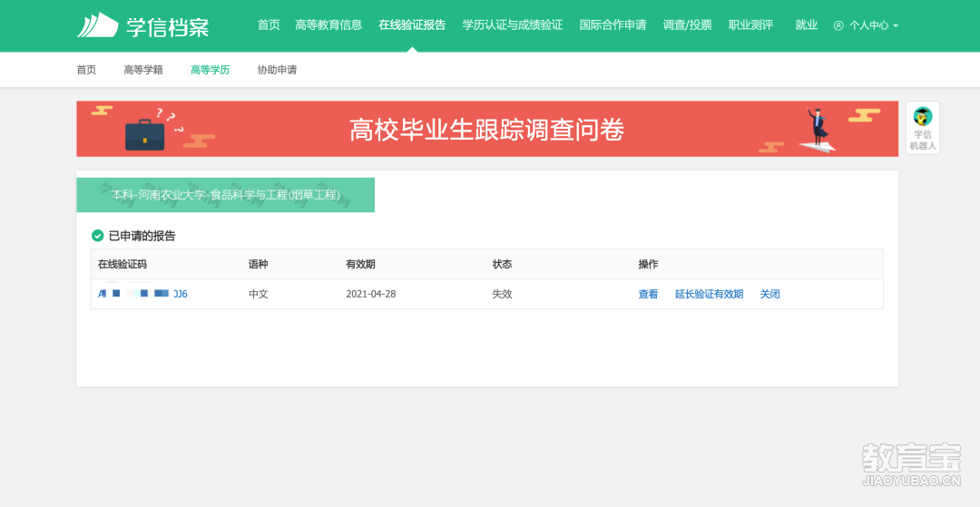Click the 有效期 column header
This screenshot has width=980, height=507.
[360, 264]
